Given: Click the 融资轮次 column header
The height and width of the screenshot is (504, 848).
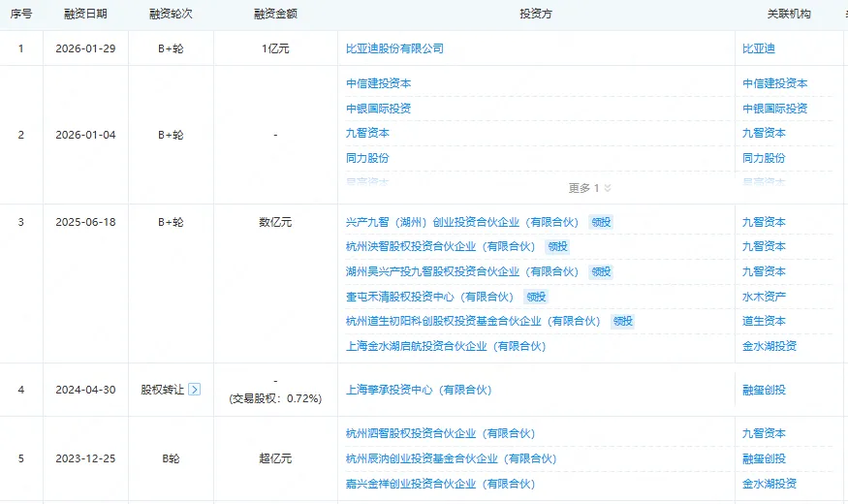Looking at the screenshot, I should point(171,15).
